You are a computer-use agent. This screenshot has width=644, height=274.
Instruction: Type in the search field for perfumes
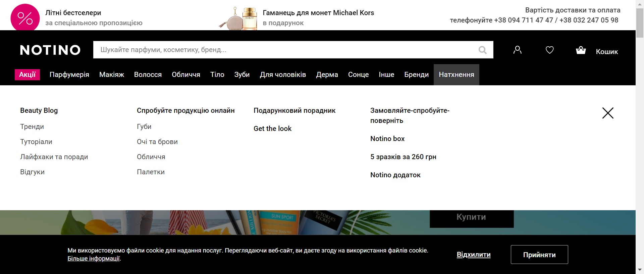(x=285, y=50)
